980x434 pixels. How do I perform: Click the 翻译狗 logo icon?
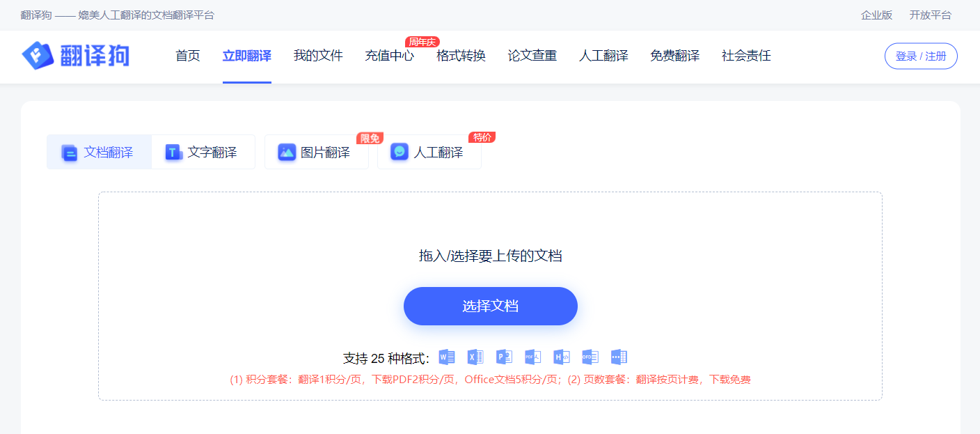tap(38, 56)
